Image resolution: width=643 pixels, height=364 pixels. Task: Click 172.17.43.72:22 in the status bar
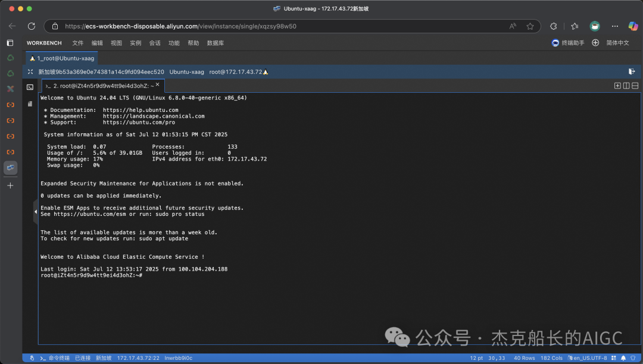click(138, 358)
